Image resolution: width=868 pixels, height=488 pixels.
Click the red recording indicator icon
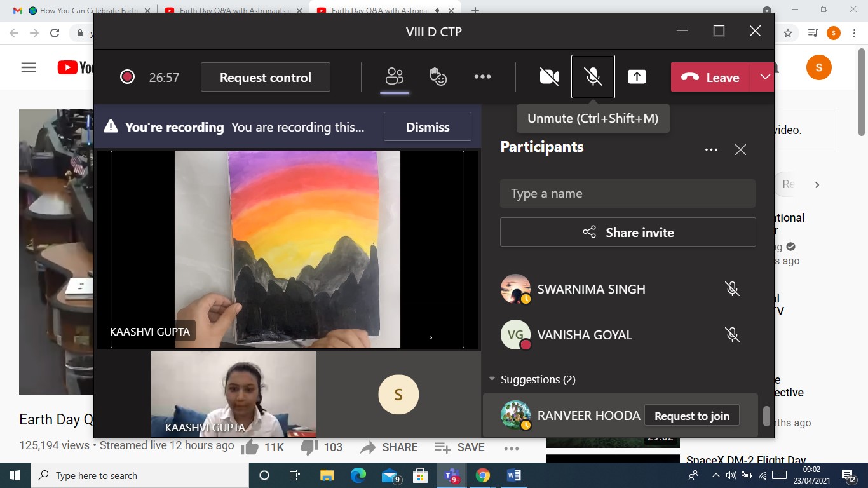[x=127, y=78]
